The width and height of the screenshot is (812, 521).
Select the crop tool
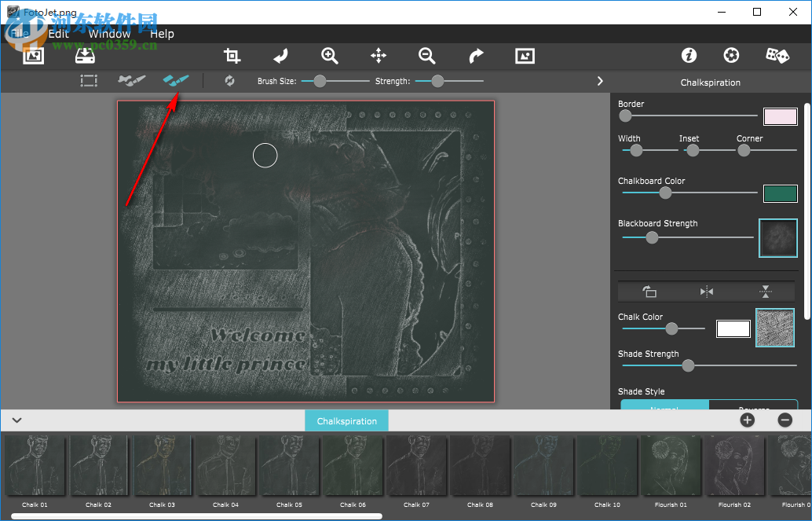[232, 56]
